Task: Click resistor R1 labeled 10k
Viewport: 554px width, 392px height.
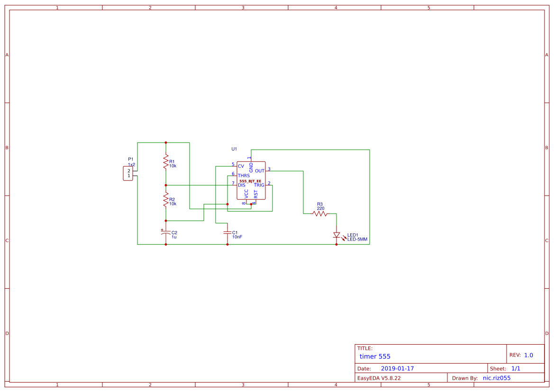Action: click(x=166, y=161)
